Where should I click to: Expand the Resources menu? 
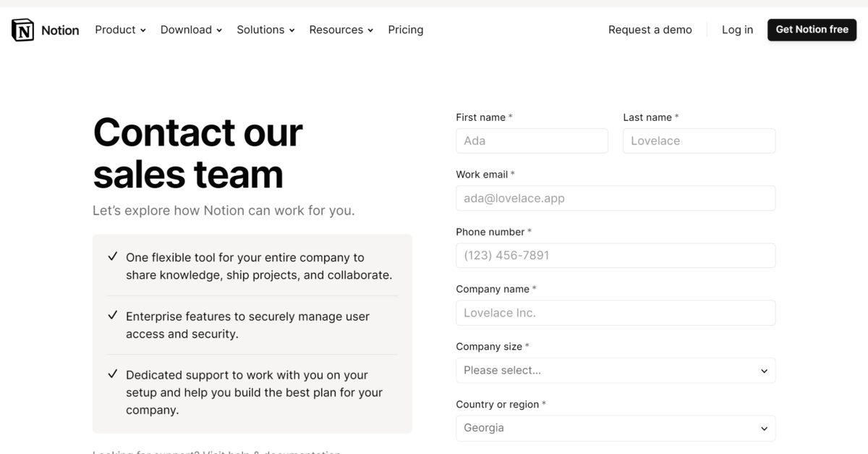(x=336, y=30)
